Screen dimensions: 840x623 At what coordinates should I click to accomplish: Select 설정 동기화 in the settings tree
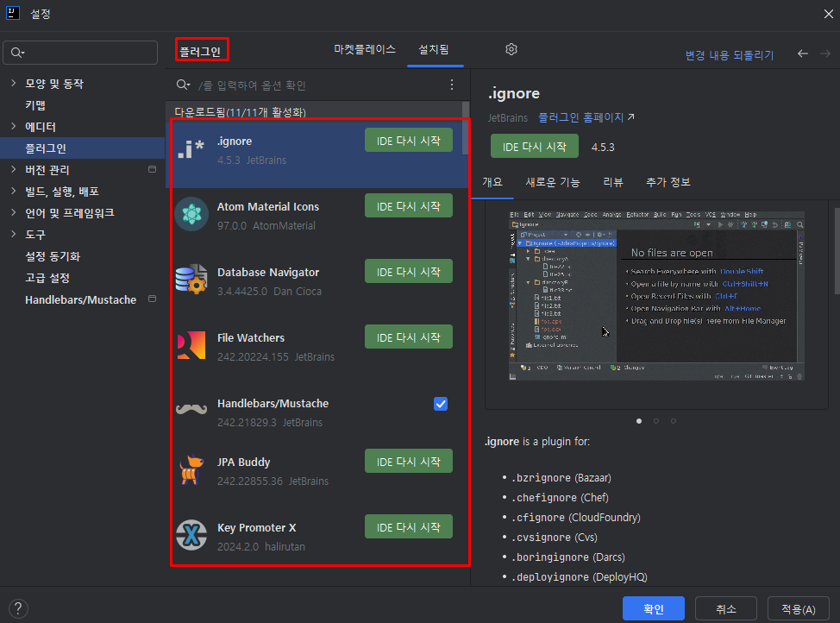tap(53, 255)
